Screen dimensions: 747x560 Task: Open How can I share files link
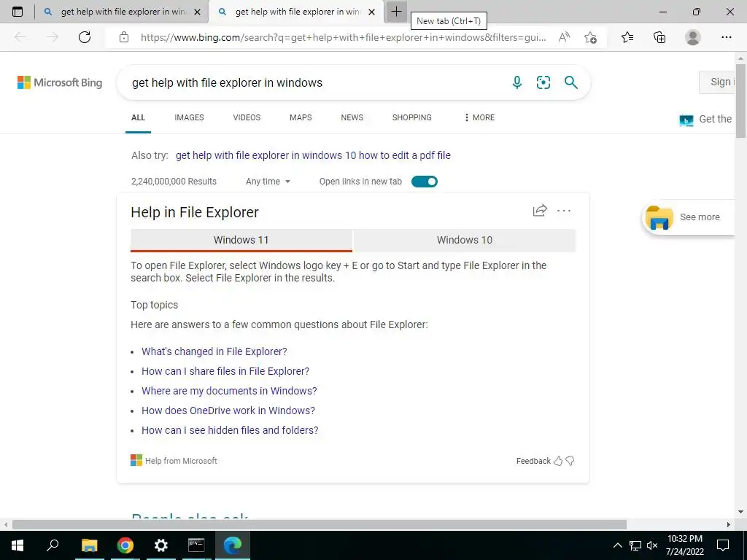coord(225,371)
